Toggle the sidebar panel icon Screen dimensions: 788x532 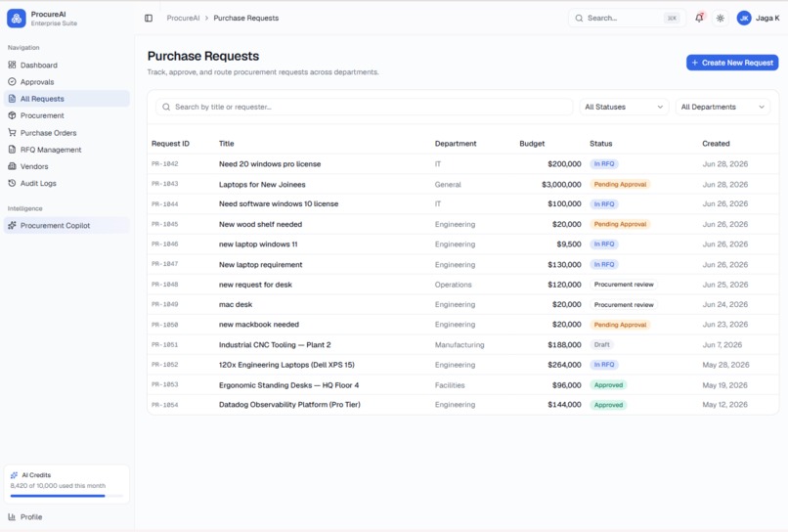pos(149,19)
